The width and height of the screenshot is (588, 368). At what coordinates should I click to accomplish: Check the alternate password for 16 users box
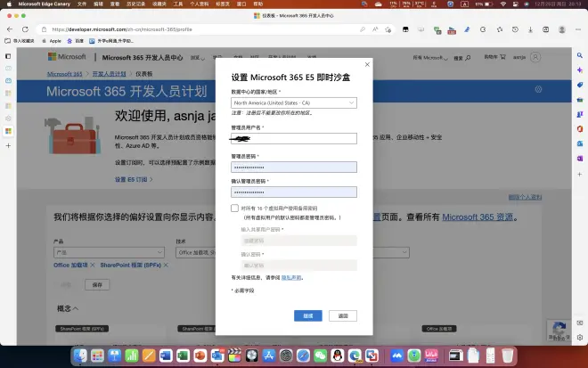pos(234,208)
